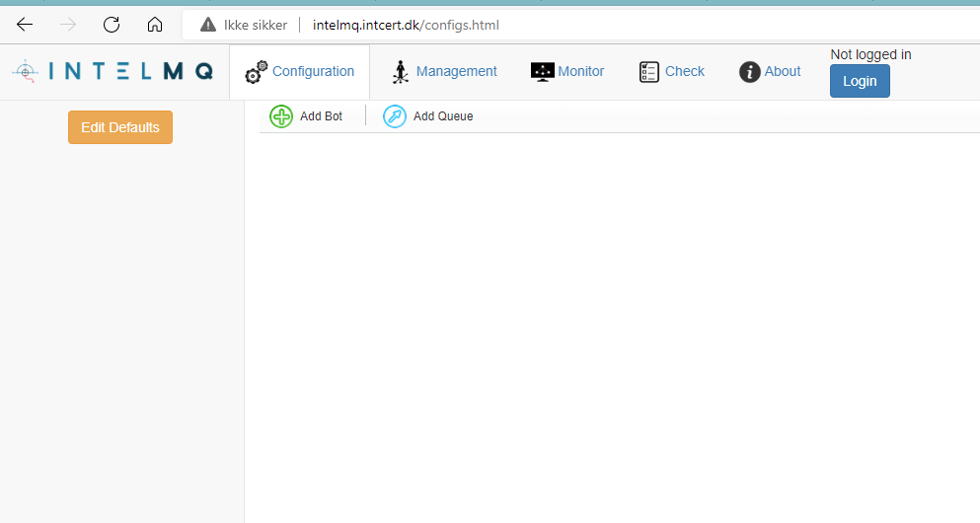Reload the current page
Screen dimensions: 980x523
pyautogui.click(x=112, y=25)
